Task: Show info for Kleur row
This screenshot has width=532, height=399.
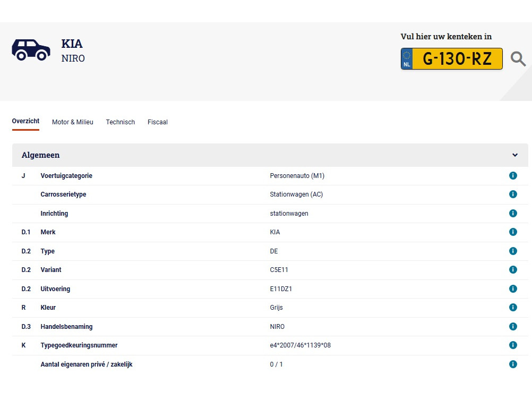Action: (x=513, y=307)
